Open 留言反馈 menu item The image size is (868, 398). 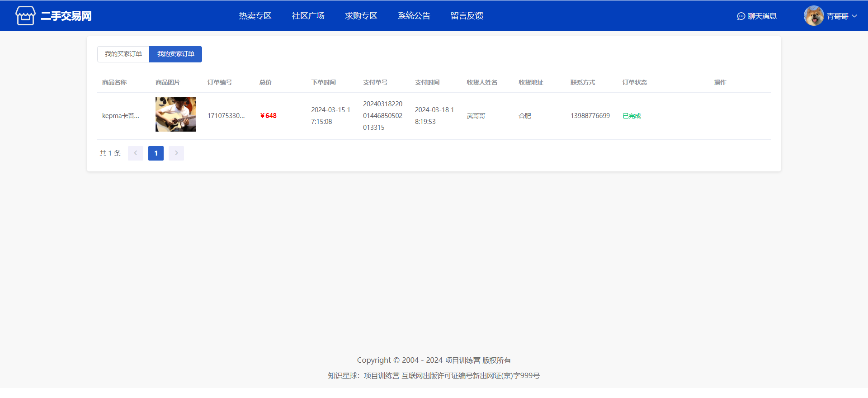(467, 16)
